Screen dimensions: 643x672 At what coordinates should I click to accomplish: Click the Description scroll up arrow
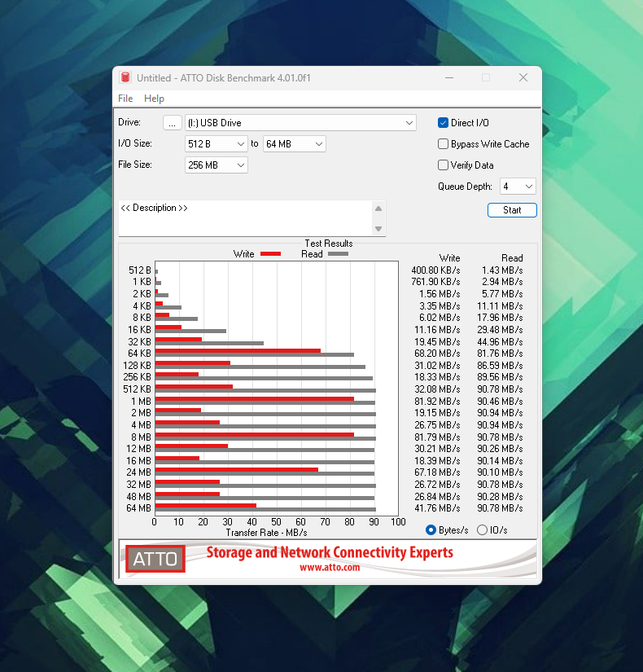point(378,209)
